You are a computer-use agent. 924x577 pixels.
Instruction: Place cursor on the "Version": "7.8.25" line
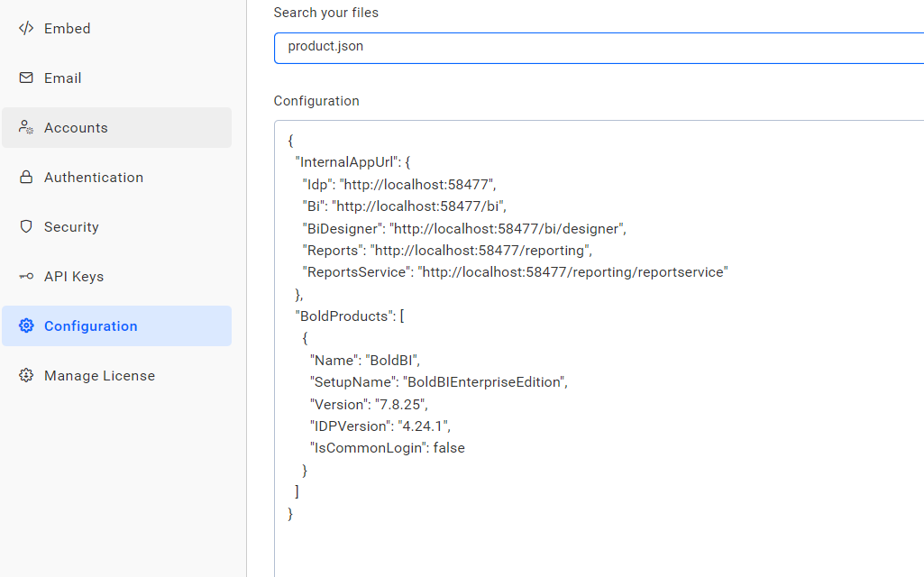coord(369,404)
